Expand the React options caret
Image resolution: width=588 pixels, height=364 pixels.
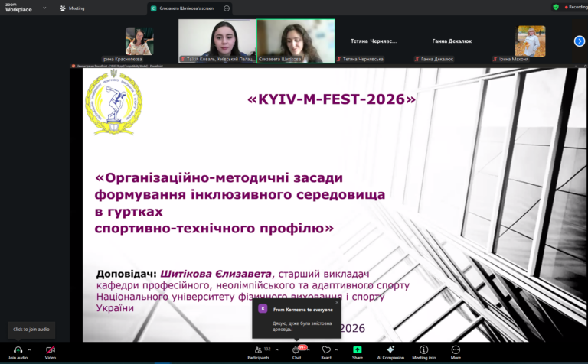point(336,349)
